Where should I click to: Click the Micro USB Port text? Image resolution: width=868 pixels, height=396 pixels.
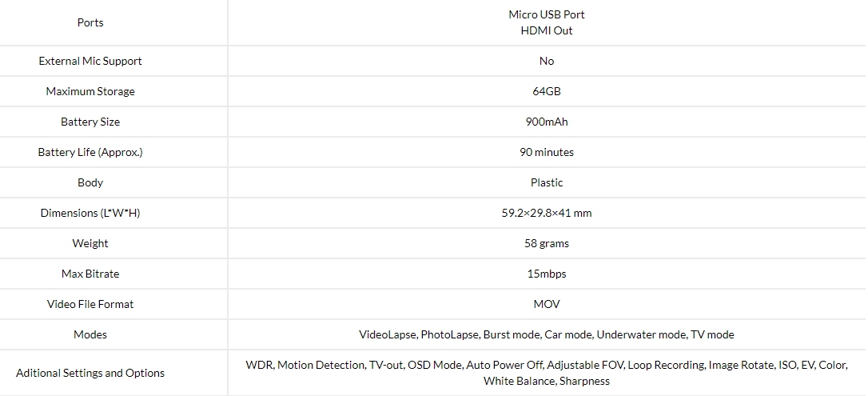click(x=547, y=14)
